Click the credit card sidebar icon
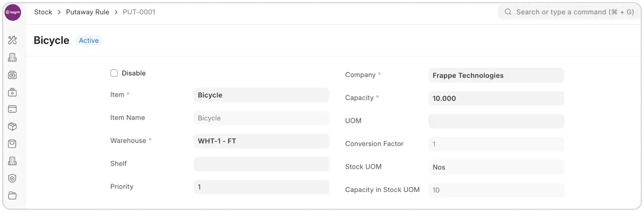644x212 pixels. tap(12, 109)
